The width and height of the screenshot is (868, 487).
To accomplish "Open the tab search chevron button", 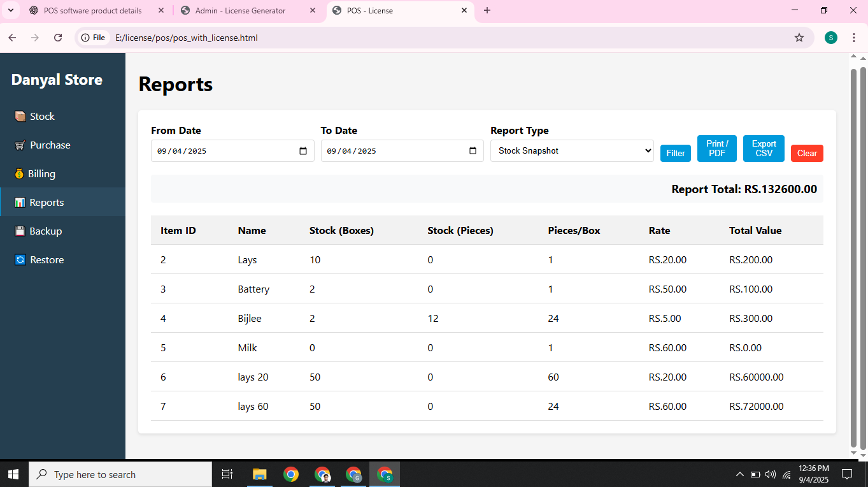I will pos(10,10).
